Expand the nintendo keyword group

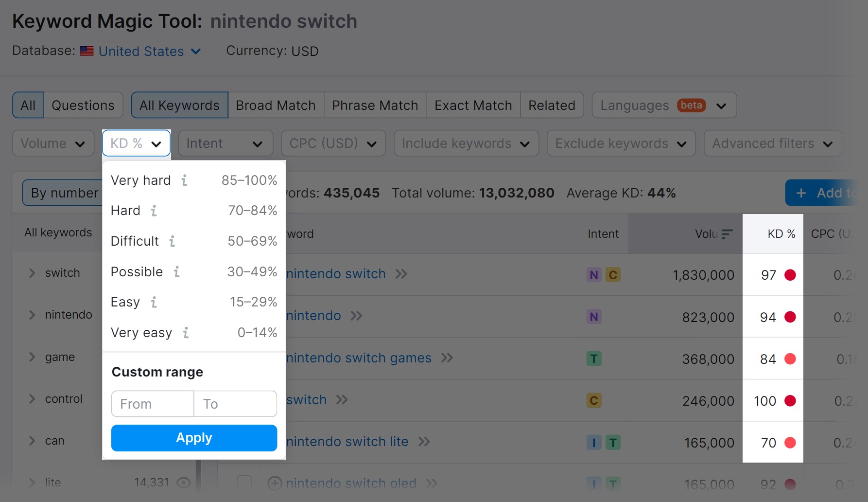click(32, 315)
